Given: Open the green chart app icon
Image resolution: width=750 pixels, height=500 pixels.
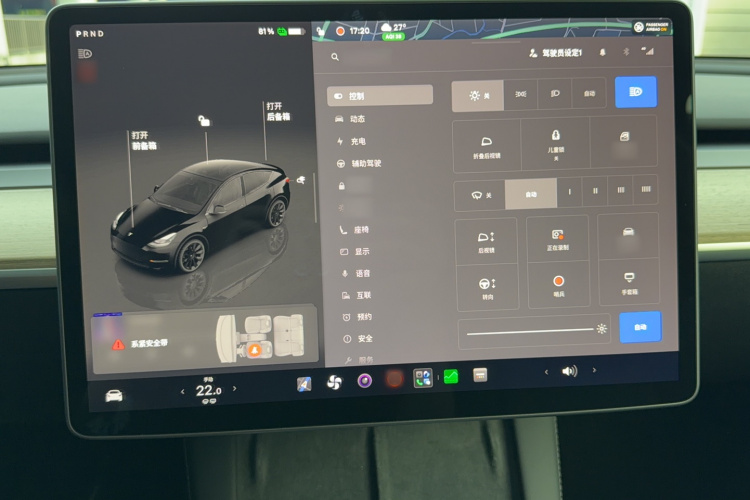Looking at the screenshot, I should pos(451,377).
